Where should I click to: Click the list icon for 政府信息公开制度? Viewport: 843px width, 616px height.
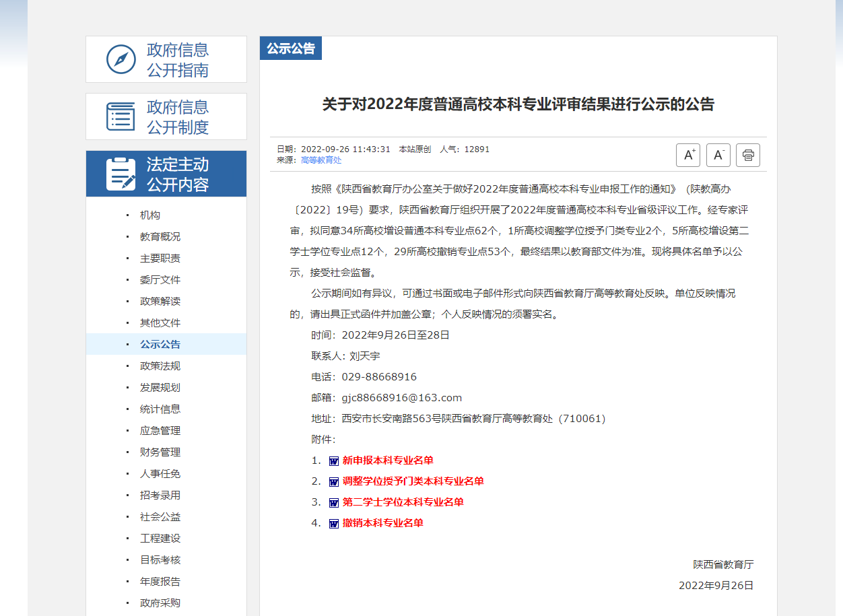pos(121,116)
